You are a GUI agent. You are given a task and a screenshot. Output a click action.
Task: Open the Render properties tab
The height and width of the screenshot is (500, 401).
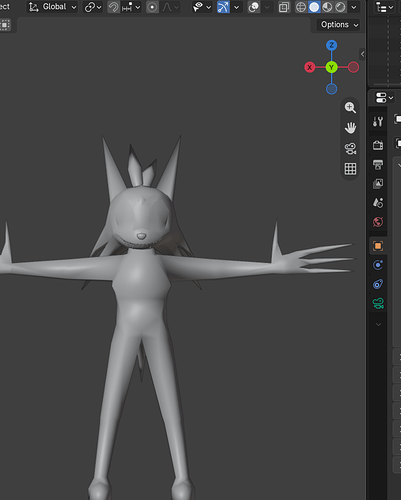click(378, 145)
